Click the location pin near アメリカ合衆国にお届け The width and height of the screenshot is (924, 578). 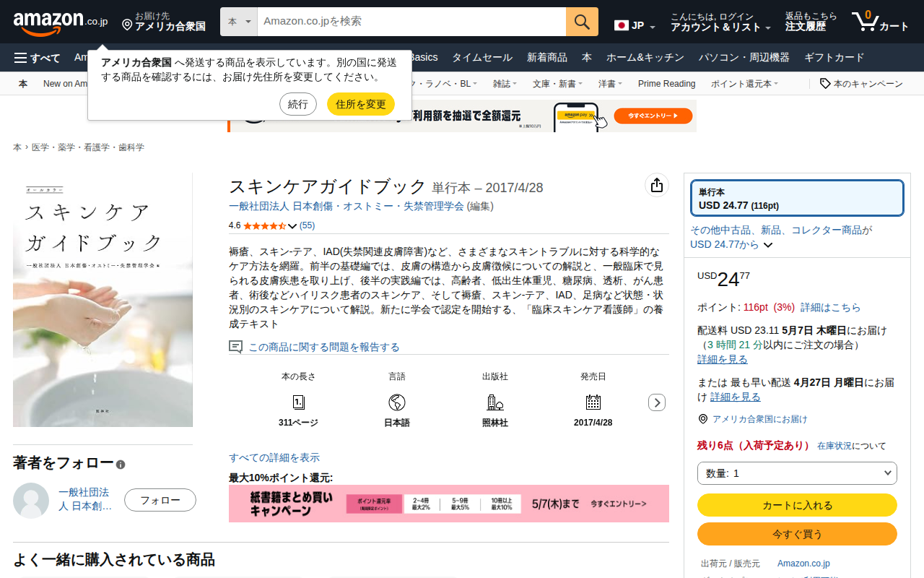point(703,419)
